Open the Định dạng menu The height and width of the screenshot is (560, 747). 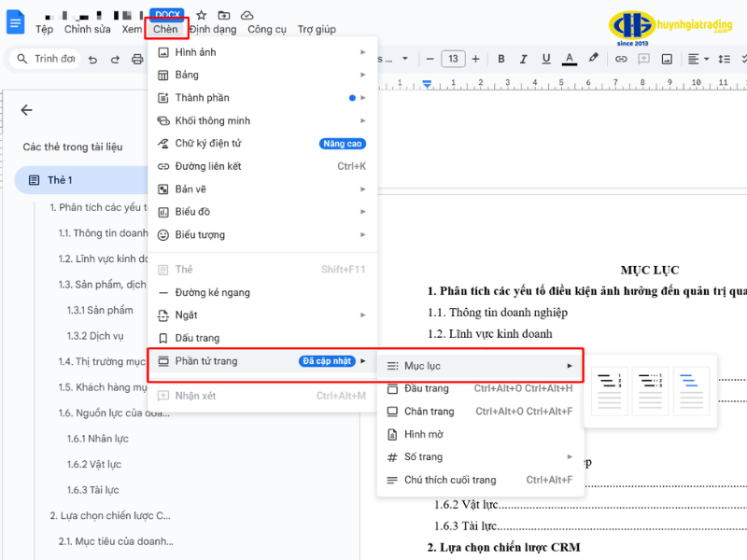point(213,29)
